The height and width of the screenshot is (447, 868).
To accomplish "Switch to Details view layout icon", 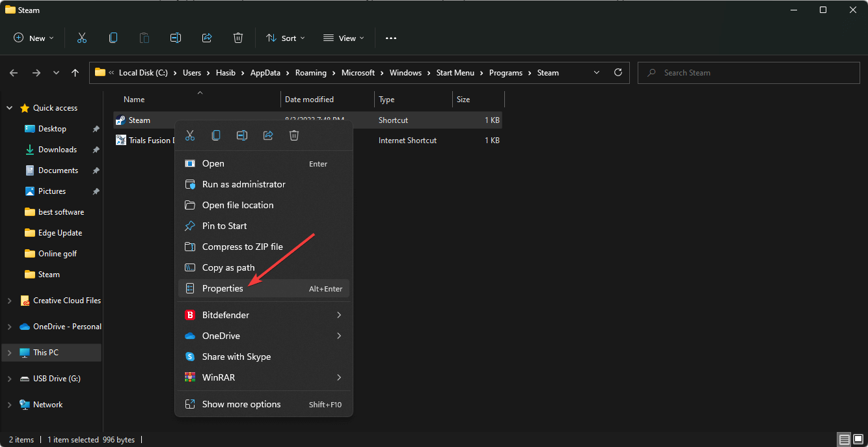I will 844,439.
